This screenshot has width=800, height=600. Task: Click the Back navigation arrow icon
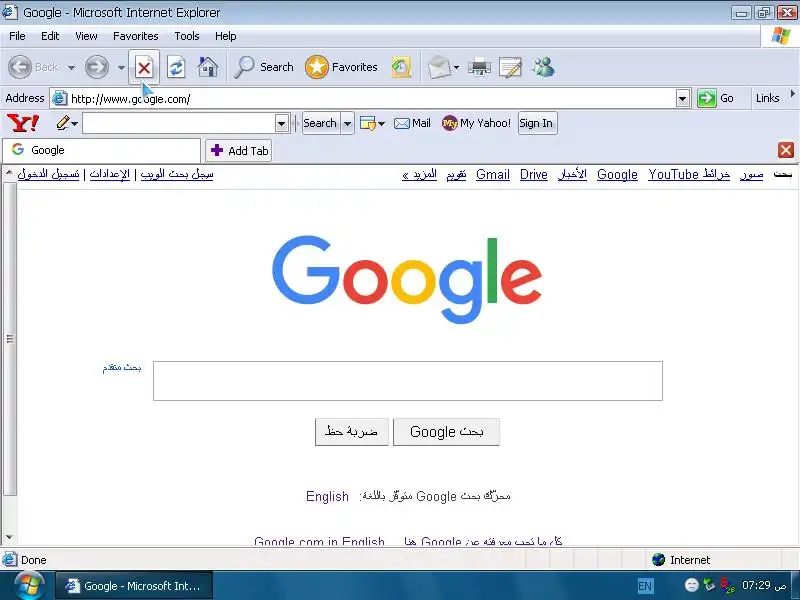20,67
